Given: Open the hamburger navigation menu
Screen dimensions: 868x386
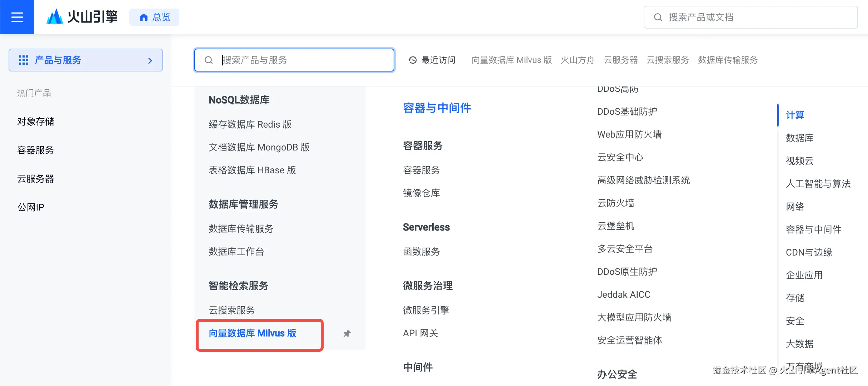Looking at the screenshot, I should click(x=16, y=17).
